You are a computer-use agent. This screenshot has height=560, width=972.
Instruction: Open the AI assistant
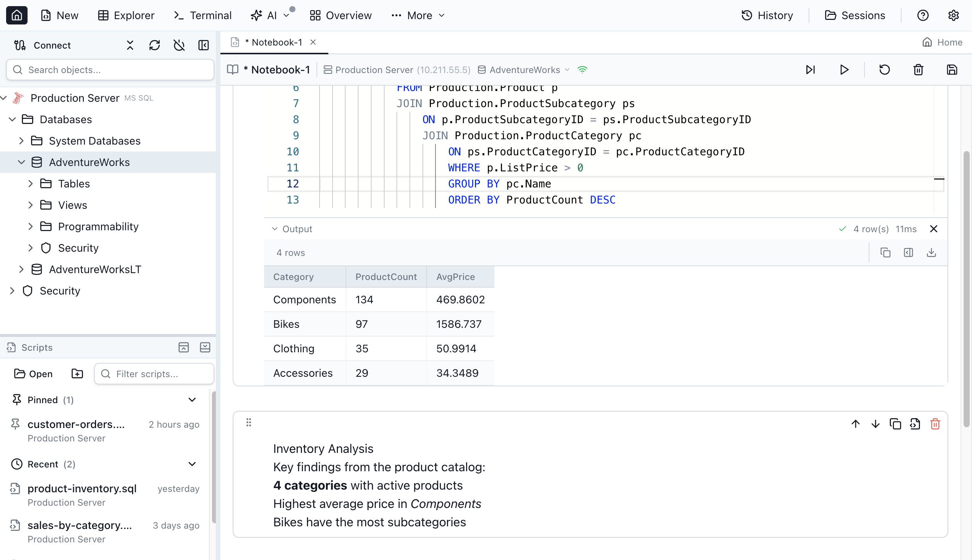[269, 15]
